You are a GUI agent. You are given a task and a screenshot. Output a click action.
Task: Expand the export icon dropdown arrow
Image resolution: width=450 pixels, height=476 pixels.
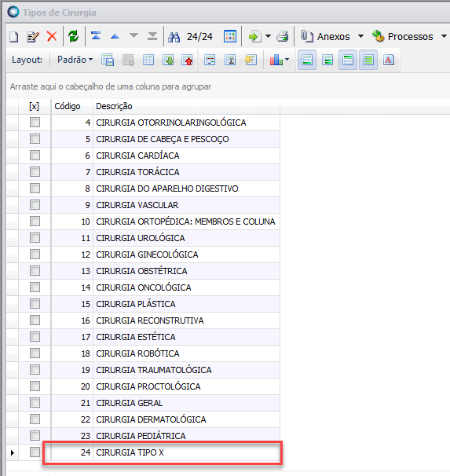point(269,36)
